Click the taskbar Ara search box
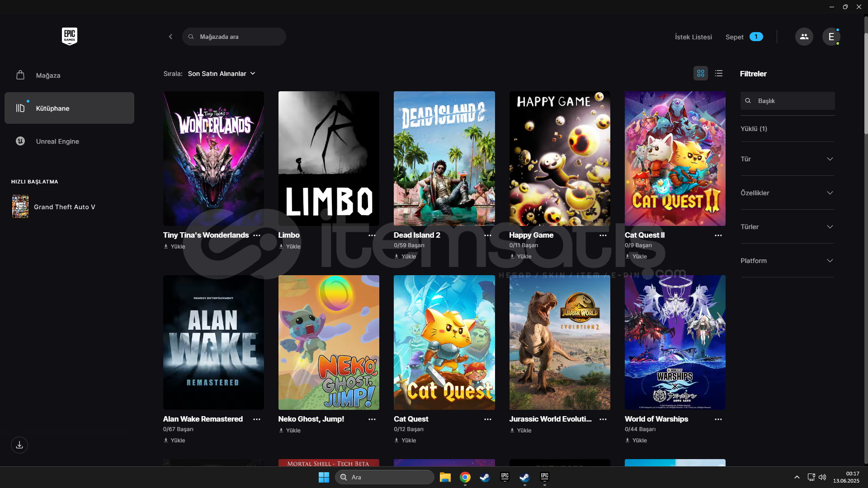Viewport: 868px width, 488px height. [385, 477]
